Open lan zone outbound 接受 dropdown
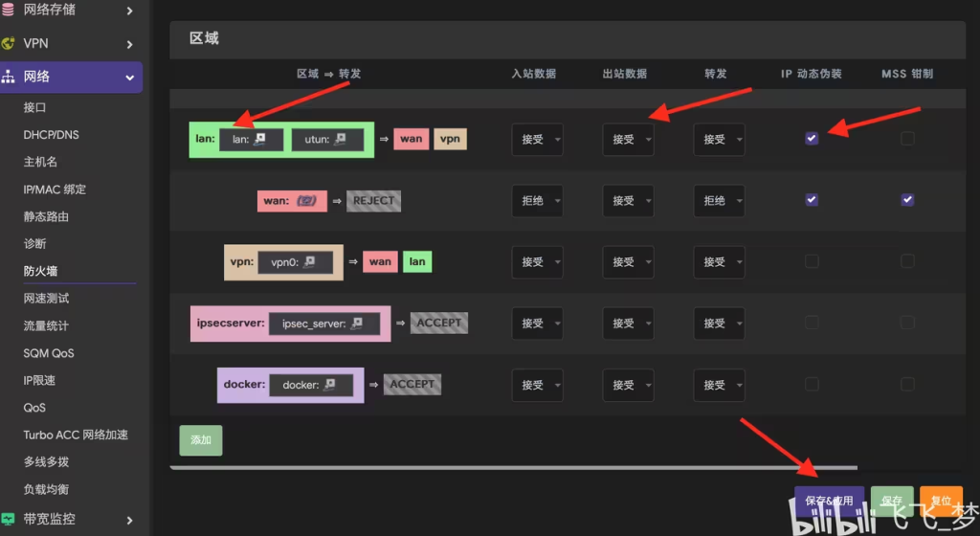This screenshot has width=980, height=536. [x=628, y=140]
